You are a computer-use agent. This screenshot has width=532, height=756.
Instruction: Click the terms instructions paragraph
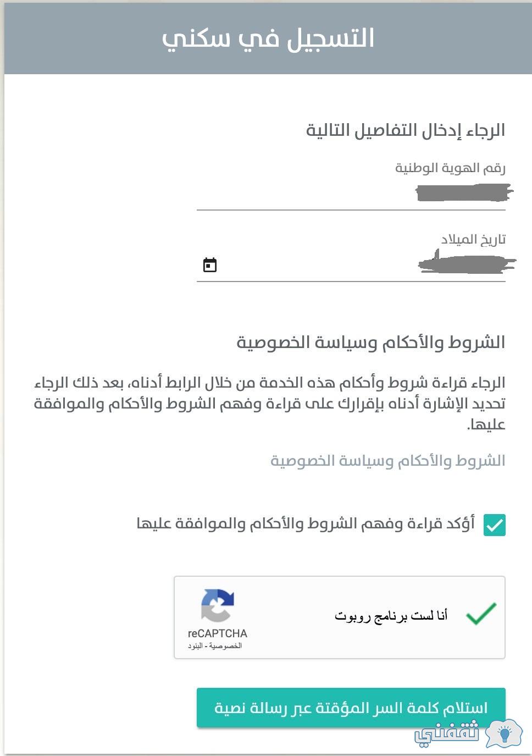click(x=269, y=403)
